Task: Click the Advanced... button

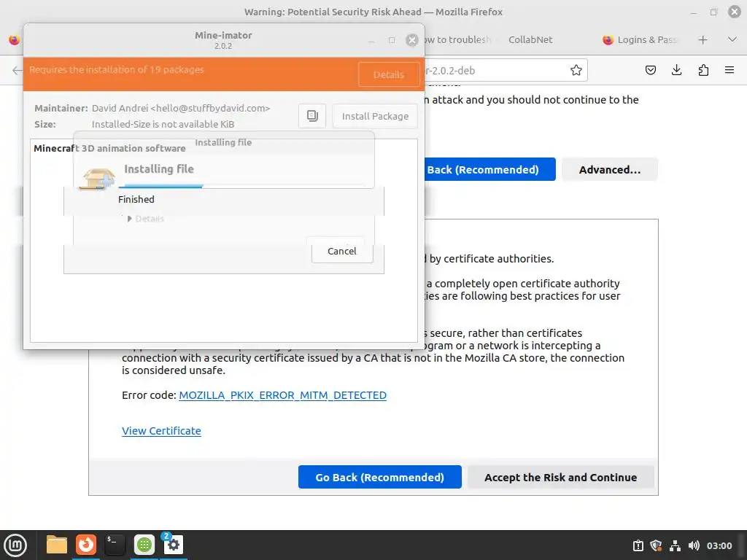Action: (610, 169)
